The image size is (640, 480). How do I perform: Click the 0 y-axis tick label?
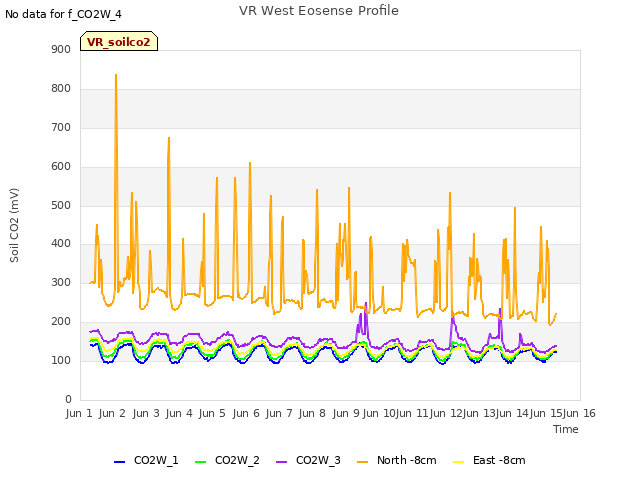coord(68,400)
